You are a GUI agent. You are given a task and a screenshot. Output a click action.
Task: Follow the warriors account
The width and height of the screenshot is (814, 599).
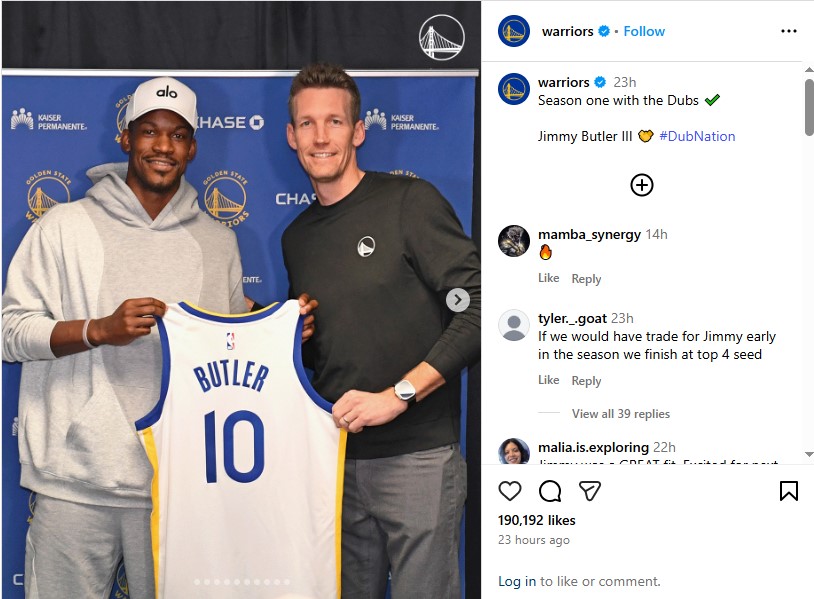(644, 31)
